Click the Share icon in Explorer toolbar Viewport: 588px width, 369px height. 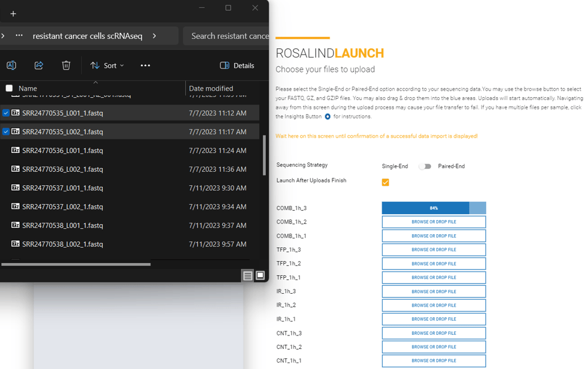[x=39, y=65]
